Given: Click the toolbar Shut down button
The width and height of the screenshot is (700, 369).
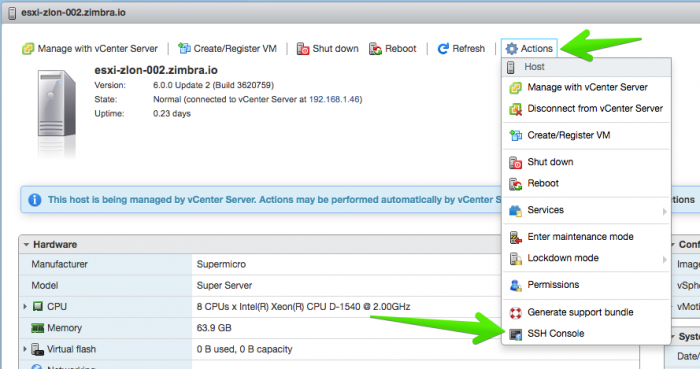Looking at the screenshot, I should coord(328,49).
